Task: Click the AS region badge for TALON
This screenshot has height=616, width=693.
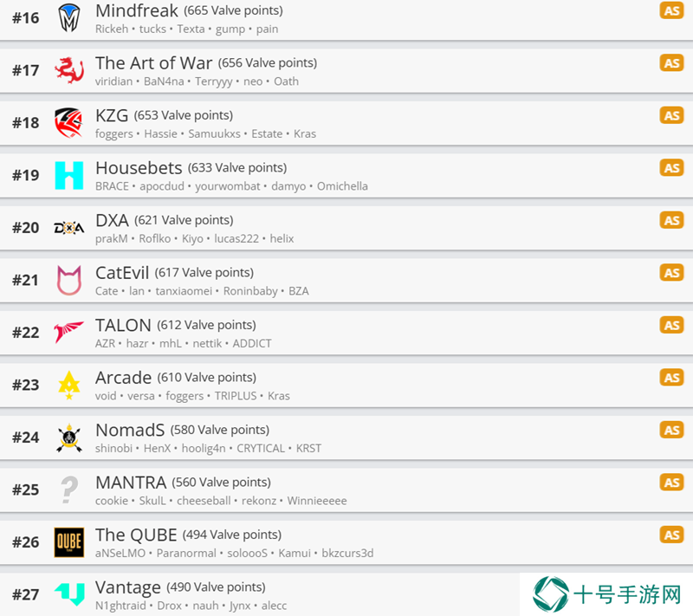Action: click(x=671, y=325)
